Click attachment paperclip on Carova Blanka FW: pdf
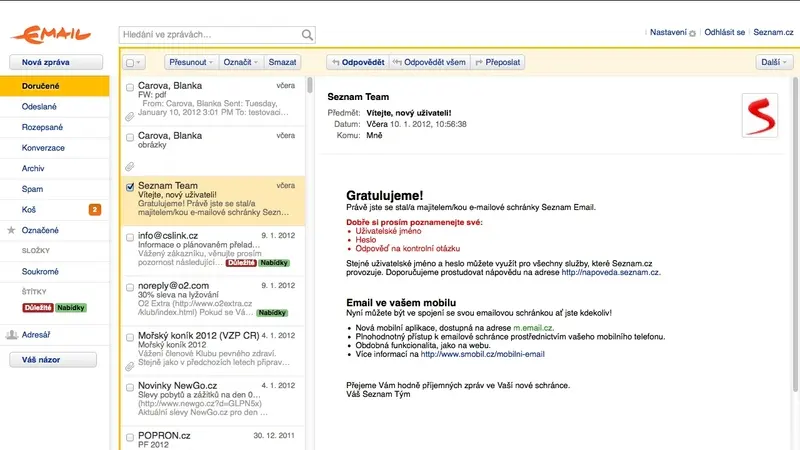This screenshot has height=450, width=800. (x=130, y=117)
